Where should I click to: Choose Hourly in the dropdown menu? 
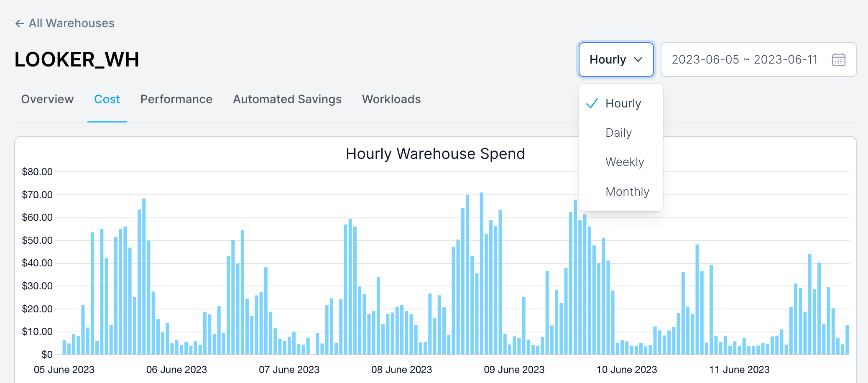pos(621,103)
